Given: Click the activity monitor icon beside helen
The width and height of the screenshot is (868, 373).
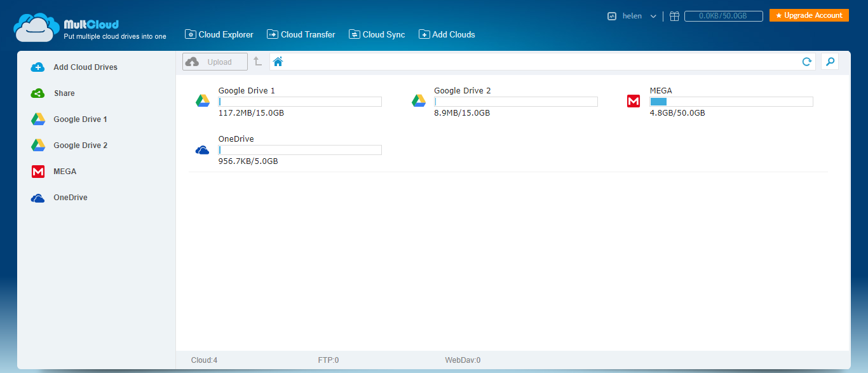Looking at the screenshot, I should pyautogui.click(x=612, y=17).
